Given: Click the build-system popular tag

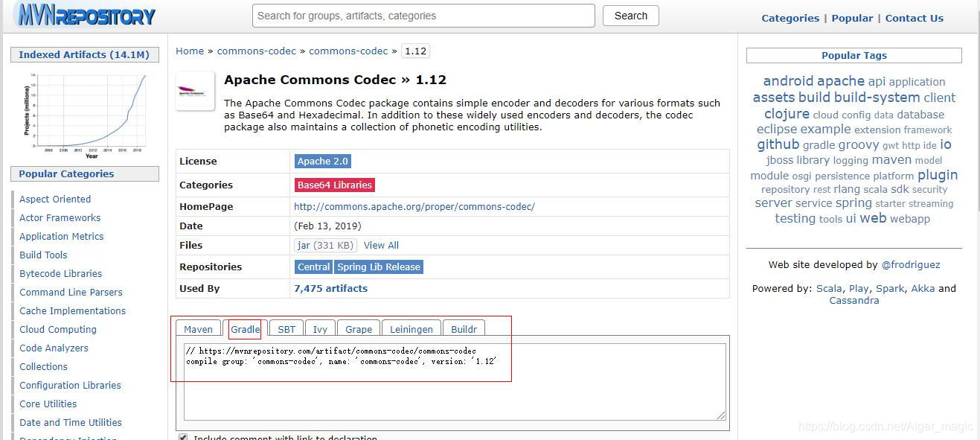Looking at the screenshot, I should click(877, 98).
